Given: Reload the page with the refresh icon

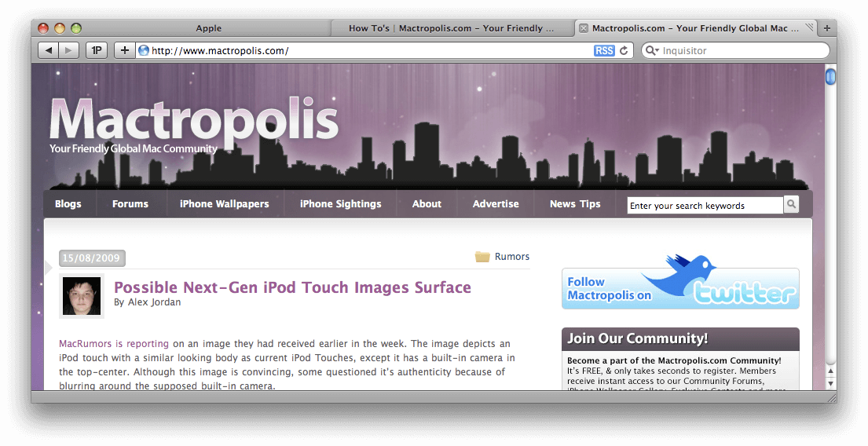Looking at the screenshot, I should (624, 50).
